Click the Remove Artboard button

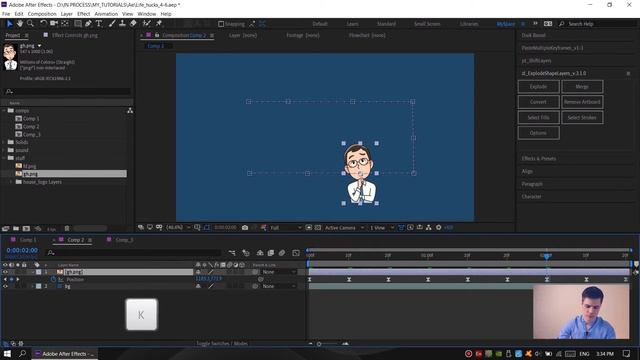(582, 102)
